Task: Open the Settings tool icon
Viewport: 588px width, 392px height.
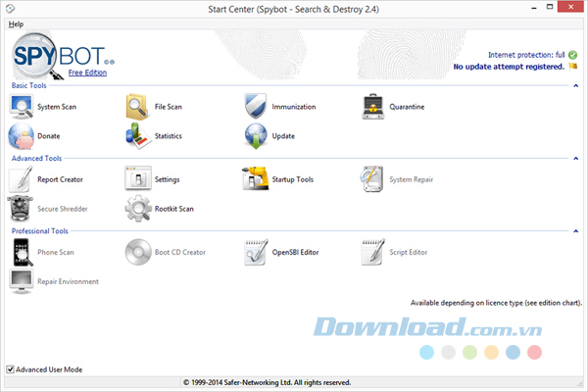Action: click(137, 179)
